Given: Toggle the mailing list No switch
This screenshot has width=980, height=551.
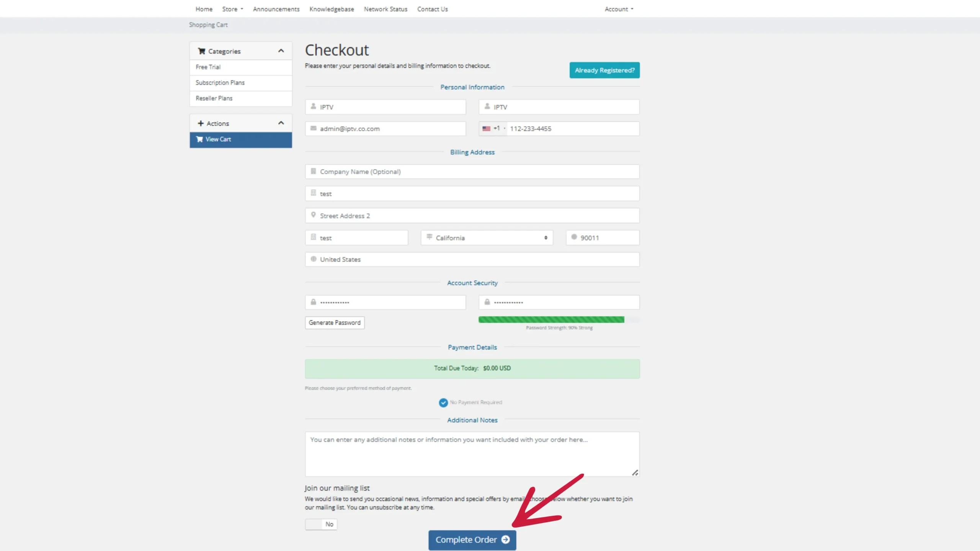Looking at the screenshot, I should [321, 524].
